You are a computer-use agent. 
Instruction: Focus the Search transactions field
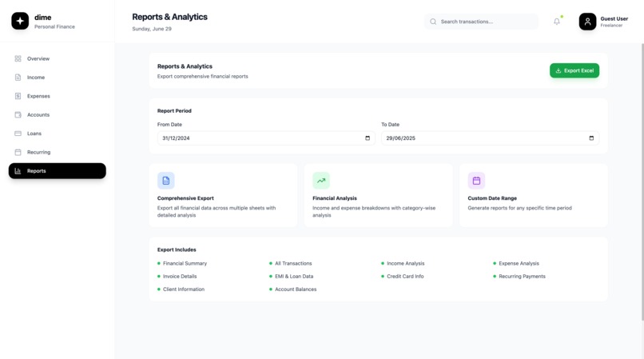pos(481,22)
